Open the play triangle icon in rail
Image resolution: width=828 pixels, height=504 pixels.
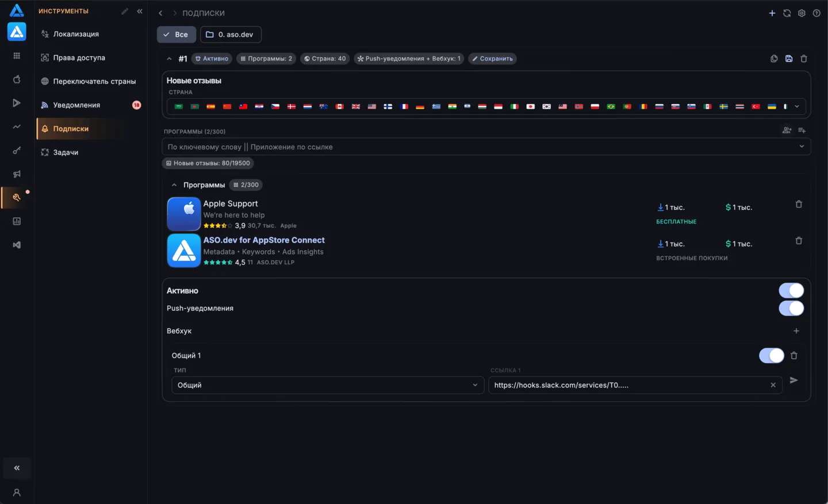point(17,103)
